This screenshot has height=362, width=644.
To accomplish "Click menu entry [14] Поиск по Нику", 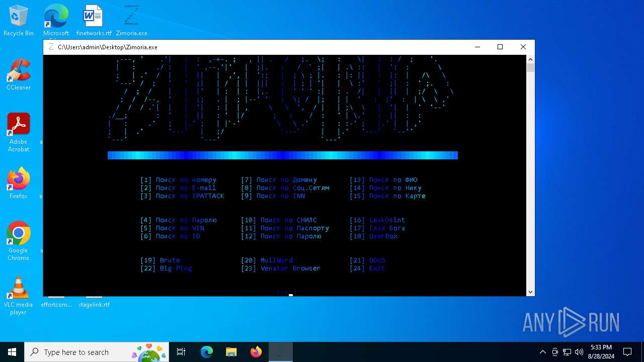I will [385, 188].
